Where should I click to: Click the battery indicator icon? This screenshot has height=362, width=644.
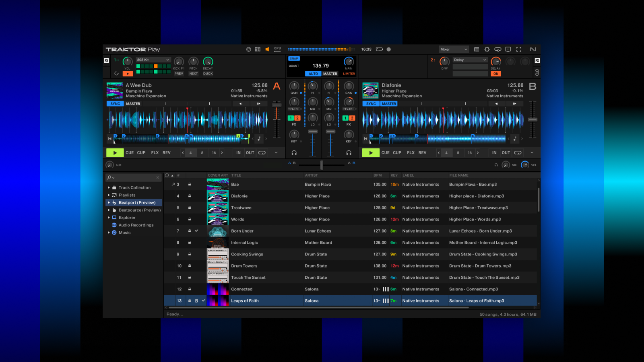(x=379, y=49)
